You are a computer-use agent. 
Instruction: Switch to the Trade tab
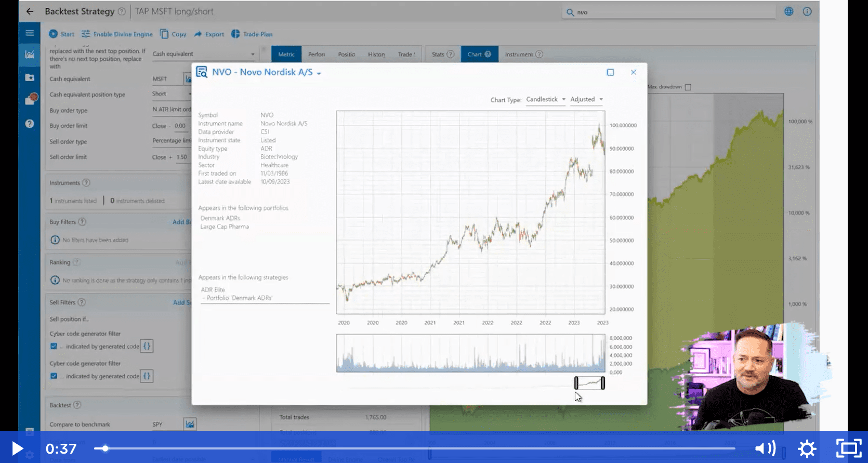click(x=406, y=54)
